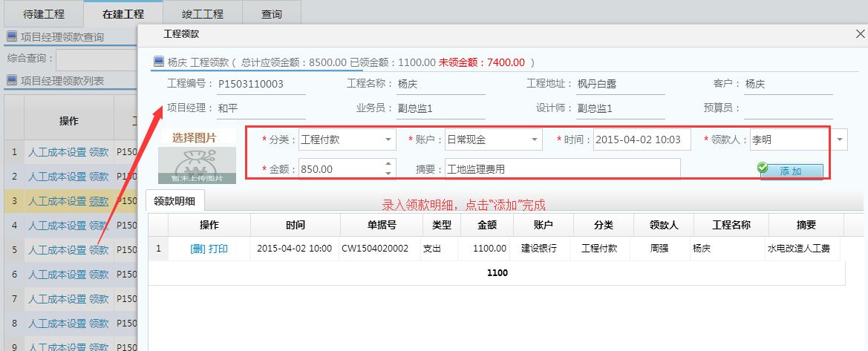Open the 查询 tab
The height and width of the screenshot is (351, 868).
pos(271,13)
